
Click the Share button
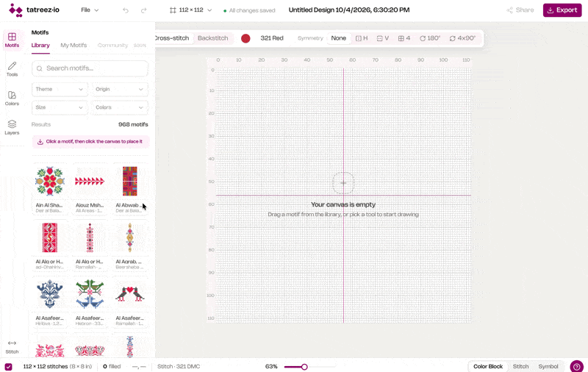point(520,10)
